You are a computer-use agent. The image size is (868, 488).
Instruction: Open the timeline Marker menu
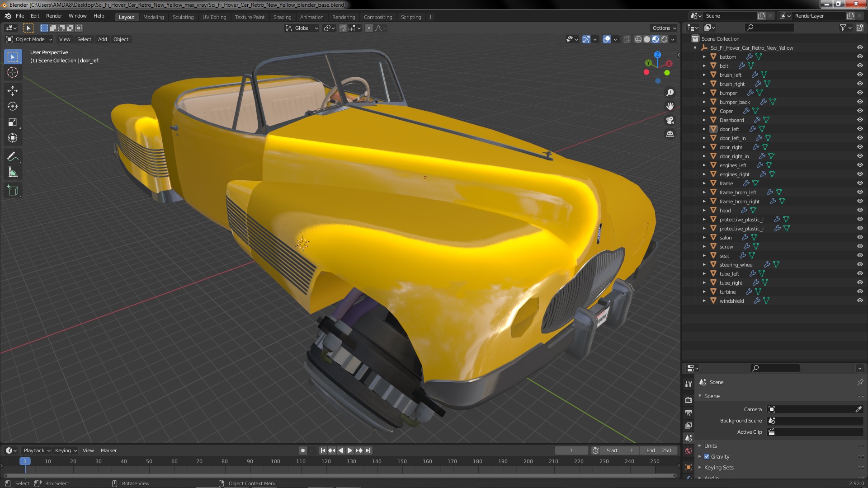pyautogui.click(x=108, y=450)
